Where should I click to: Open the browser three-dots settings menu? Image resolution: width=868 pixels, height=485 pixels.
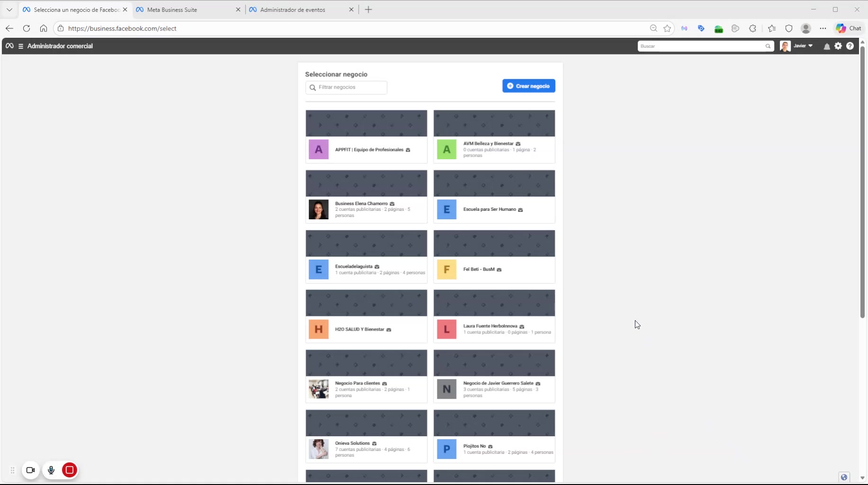(823, 28)
